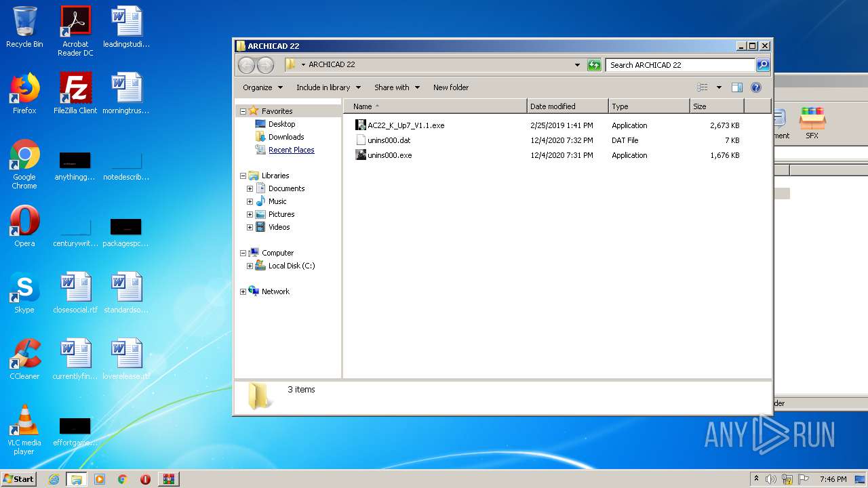Click New folder button
This screenshot has width=868, height=488.
click(451, 87)
